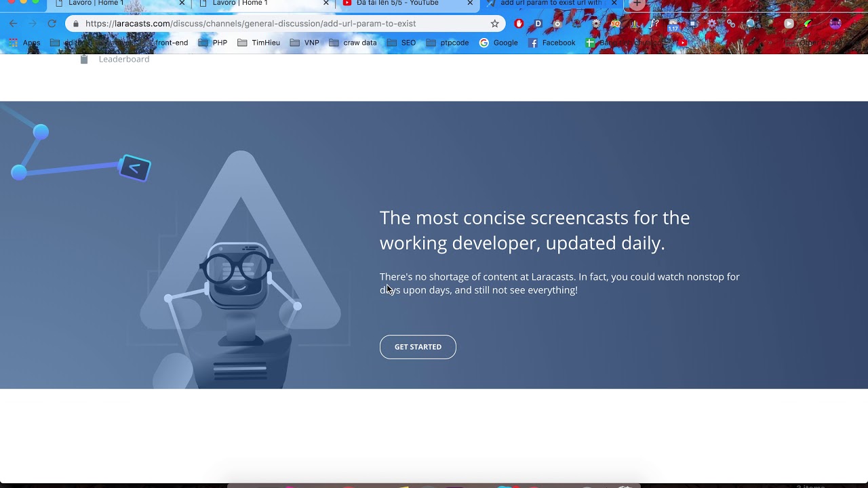
Task: Open the YouTube bookmark icon
Action: point(682,43)
